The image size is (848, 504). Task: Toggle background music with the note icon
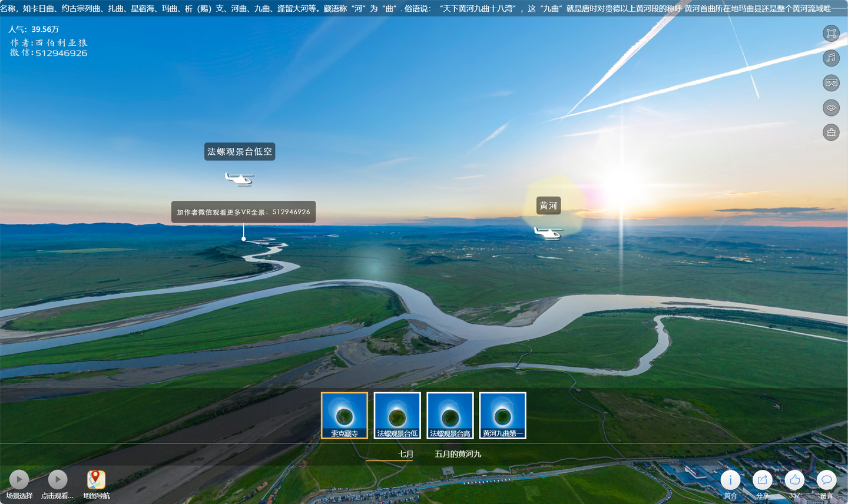(831, 58)
